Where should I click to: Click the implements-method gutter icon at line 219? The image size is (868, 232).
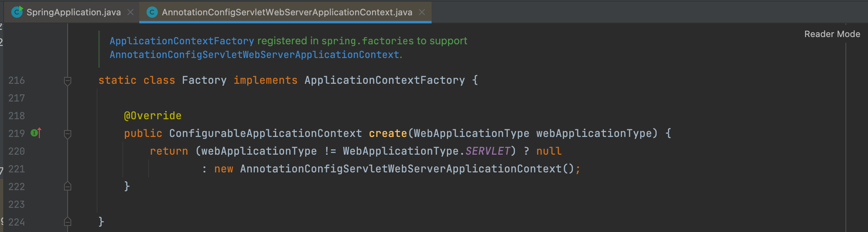point(36,133)
